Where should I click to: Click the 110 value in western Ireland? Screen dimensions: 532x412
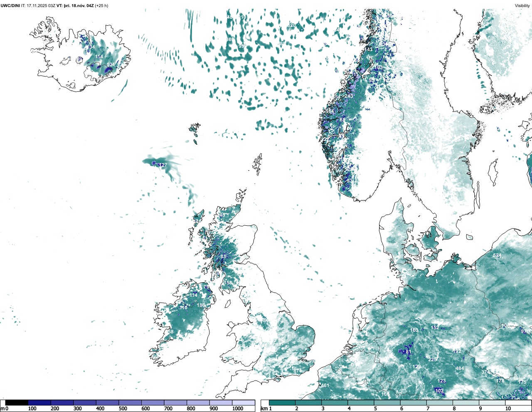183,308
